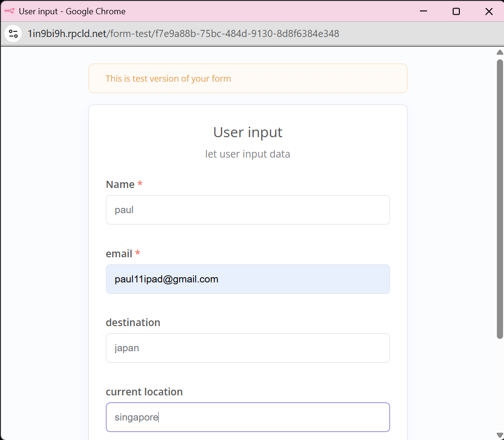
Task: Click the 'destination' field label
Action: click(133, 322)
